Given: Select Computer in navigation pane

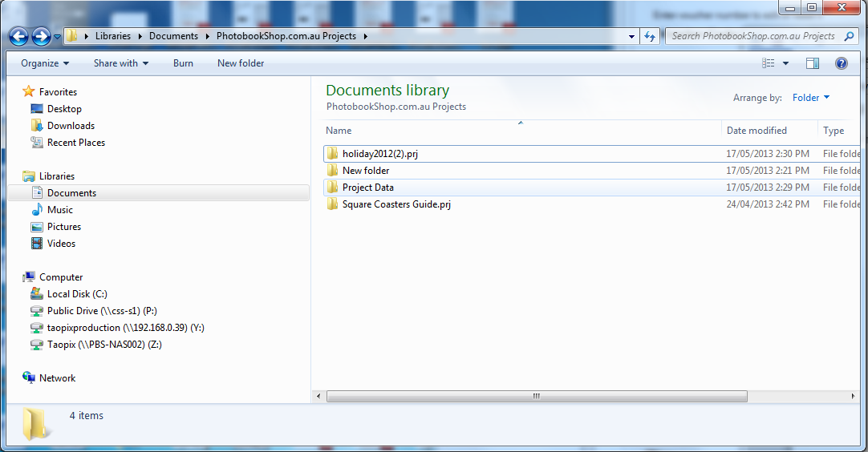Looking at the screenshot, I should coord(61,277).
